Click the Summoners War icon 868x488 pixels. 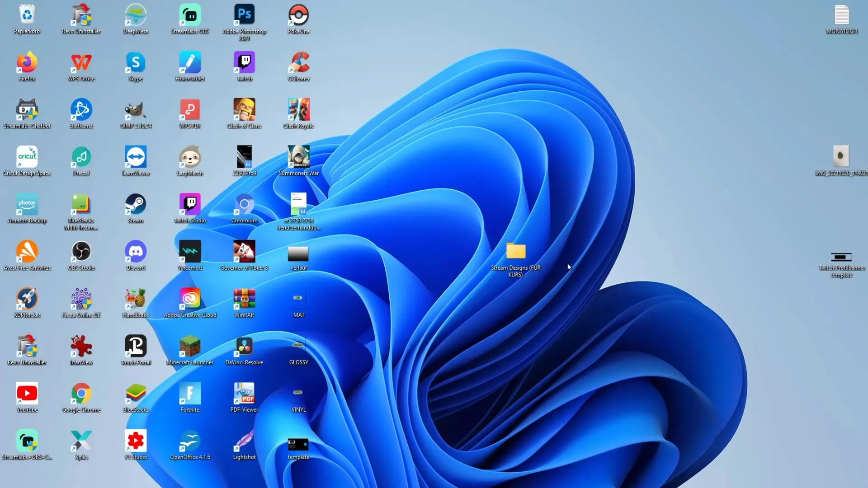tap(298, 157)
